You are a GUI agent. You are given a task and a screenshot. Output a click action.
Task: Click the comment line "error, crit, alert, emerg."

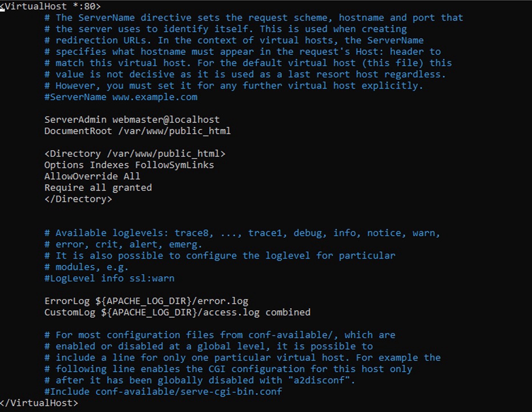click(123, 244)
